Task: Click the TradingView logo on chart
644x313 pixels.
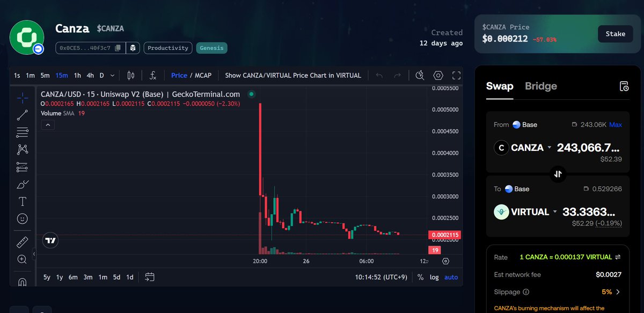Action: 50,241
